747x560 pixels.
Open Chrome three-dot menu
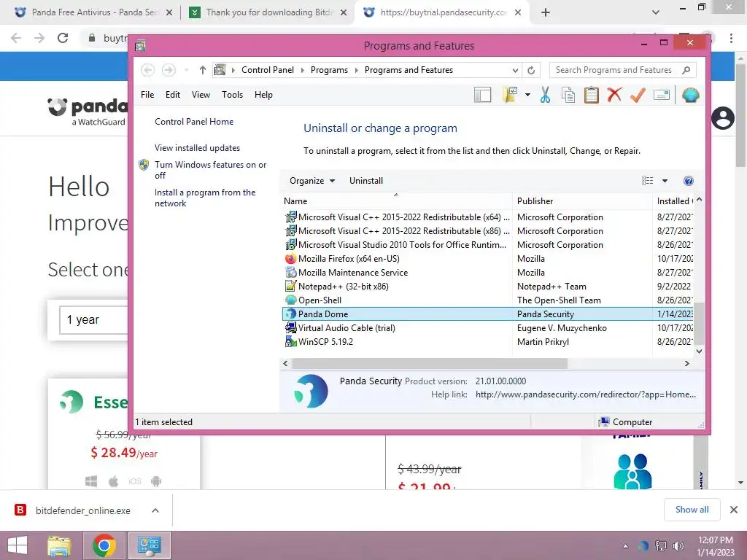pos(731,38)
